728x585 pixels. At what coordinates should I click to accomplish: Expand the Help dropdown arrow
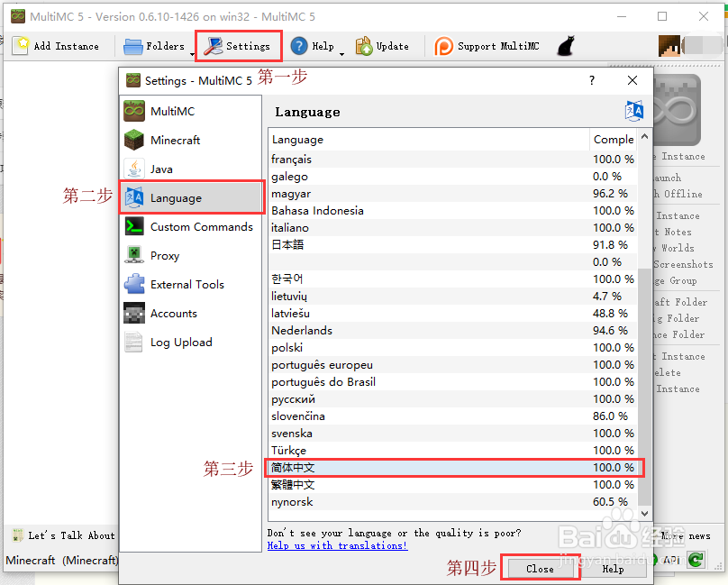click(341, 54)
